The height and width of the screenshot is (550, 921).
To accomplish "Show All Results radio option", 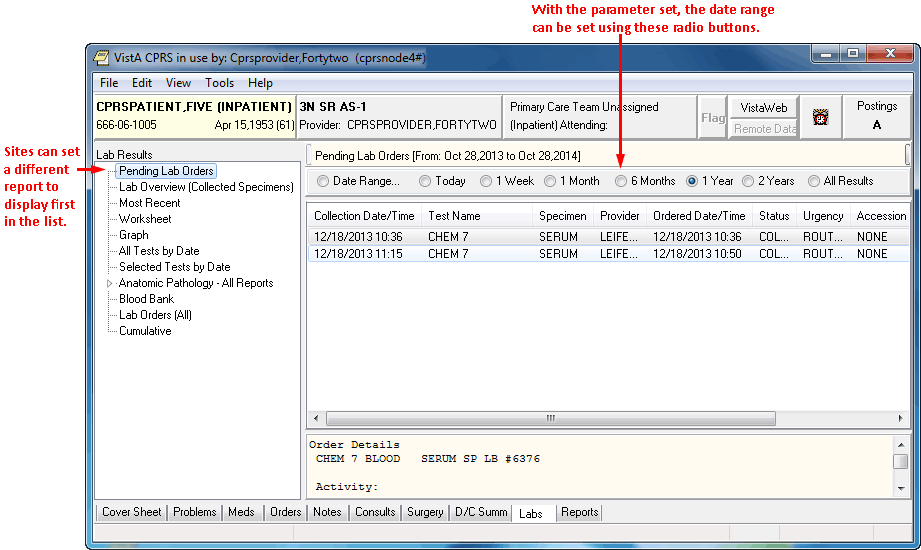I will pos(814,181).
